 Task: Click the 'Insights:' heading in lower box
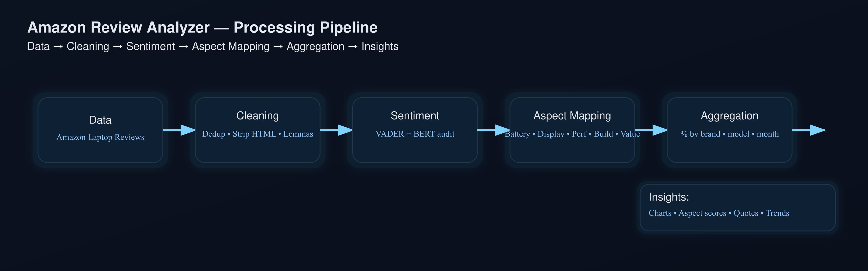[669, 197]
